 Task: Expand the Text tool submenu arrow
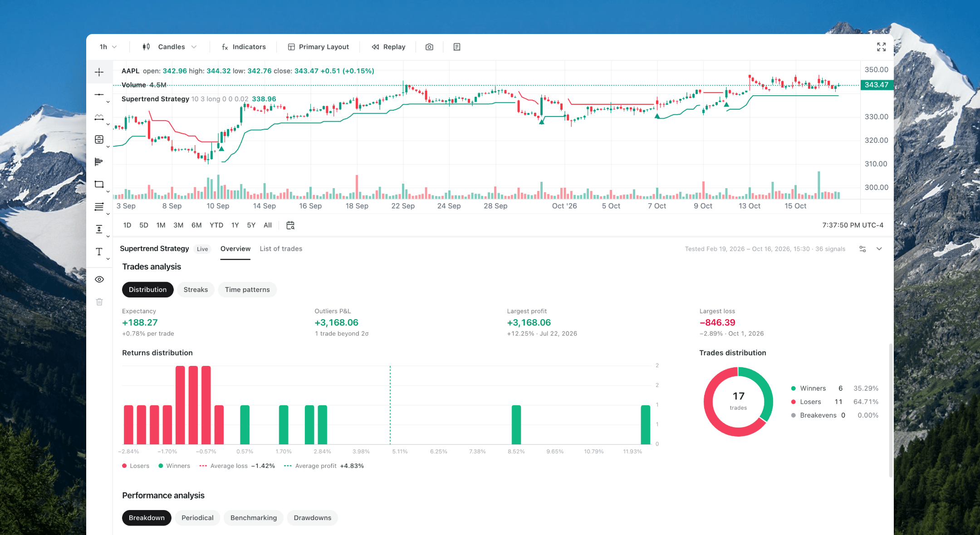pos(108,259)
